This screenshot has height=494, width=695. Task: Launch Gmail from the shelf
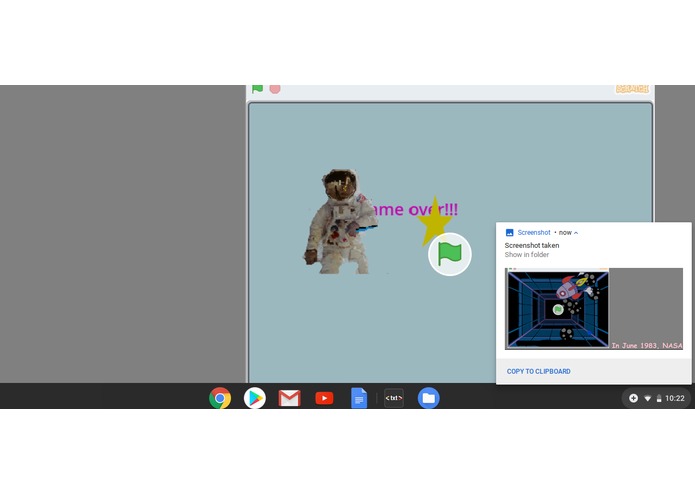point(289,398)
